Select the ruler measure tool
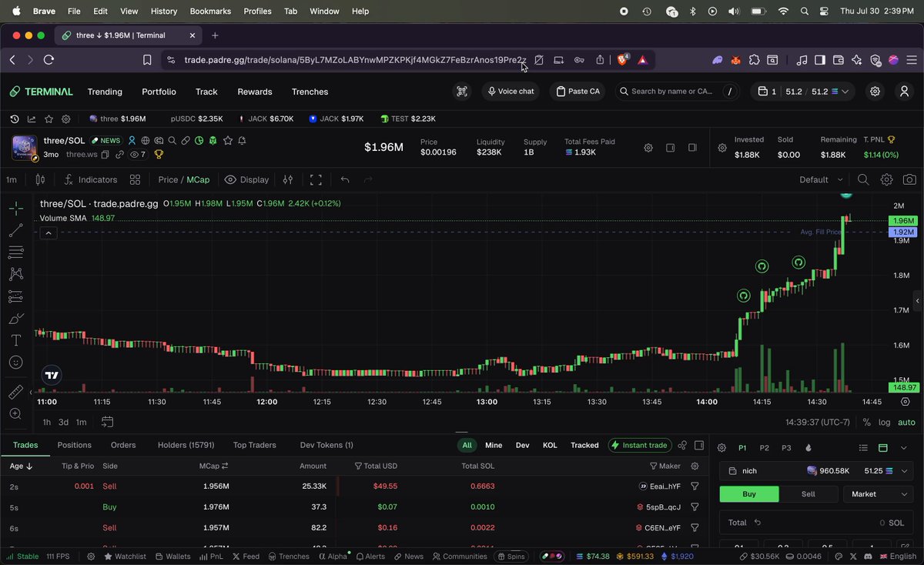Screen dimensions: 924x565 coord(15,393)
